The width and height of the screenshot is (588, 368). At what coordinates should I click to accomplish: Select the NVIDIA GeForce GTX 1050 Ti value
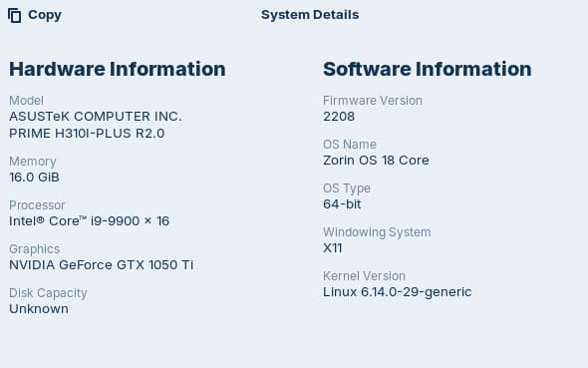[x=102, y=265]
